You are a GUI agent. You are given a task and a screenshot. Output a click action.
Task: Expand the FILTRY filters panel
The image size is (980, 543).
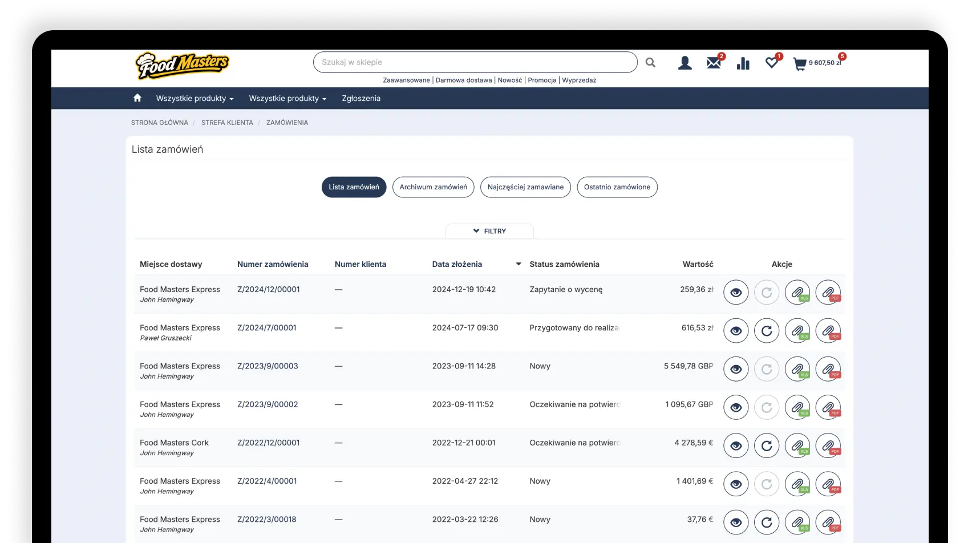489,231
